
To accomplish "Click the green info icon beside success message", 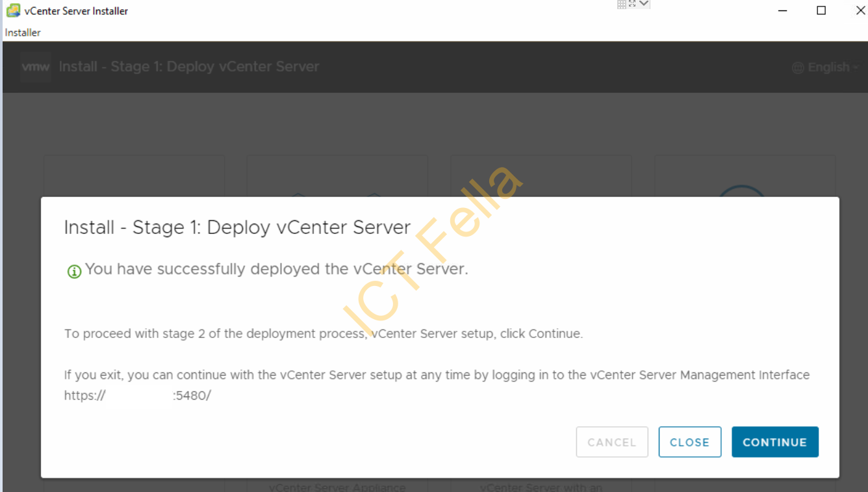I will (74, 271).
